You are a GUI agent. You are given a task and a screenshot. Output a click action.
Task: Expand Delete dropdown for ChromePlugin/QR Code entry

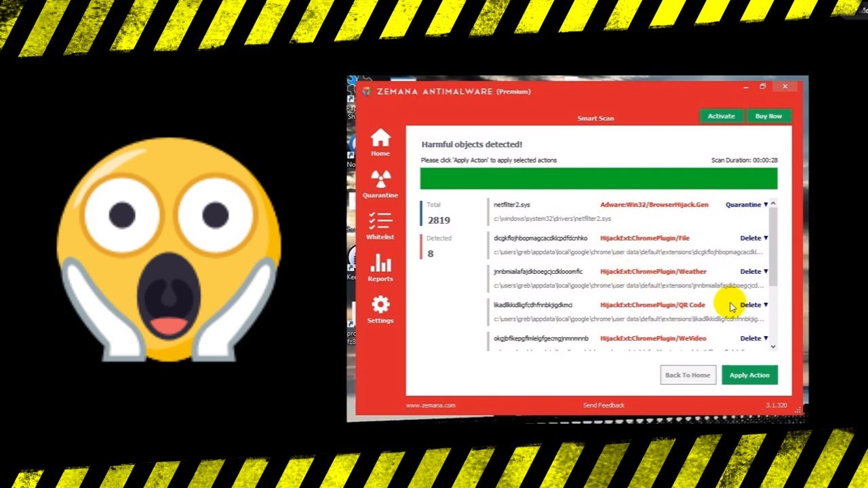754,304
